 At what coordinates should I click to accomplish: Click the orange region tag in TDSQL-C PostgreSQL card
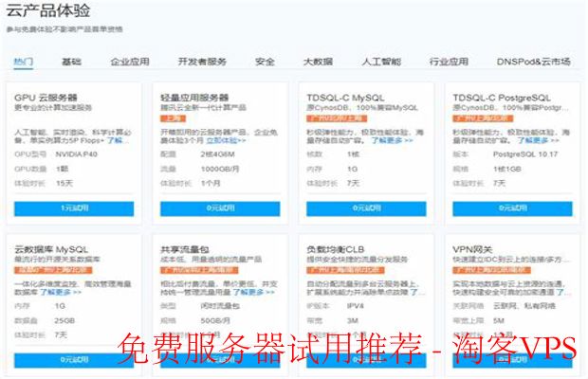[x=483, y=118]
